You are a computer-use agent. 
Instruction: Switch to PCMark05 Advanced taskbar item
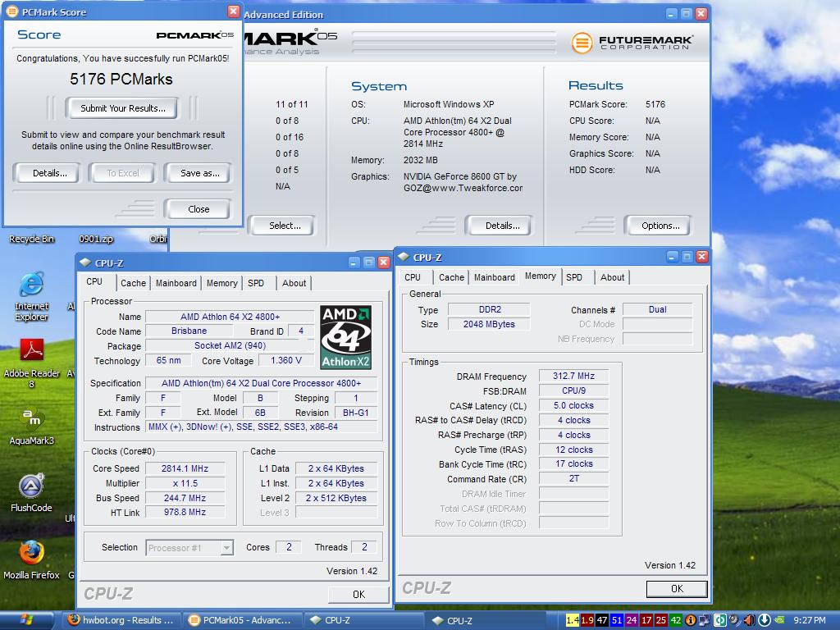[x=242, y=620]
